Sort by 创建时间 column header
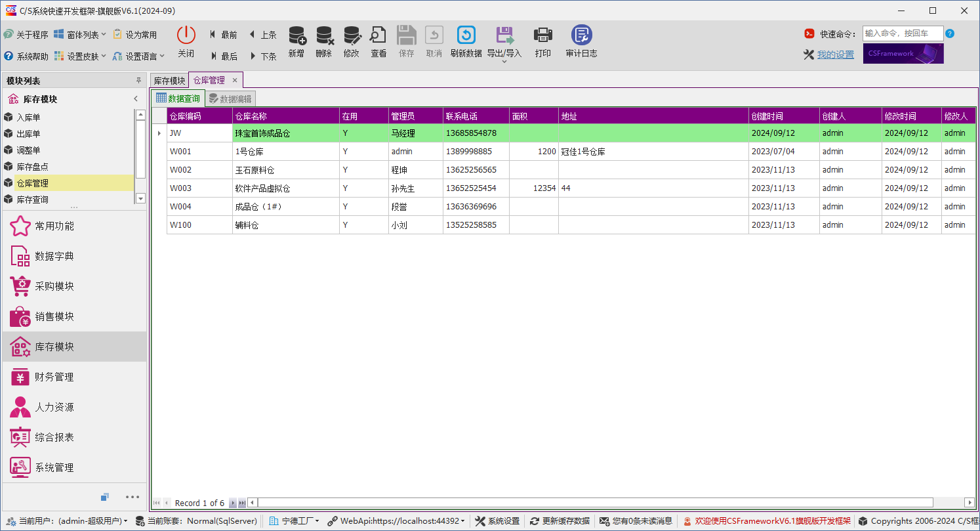Viewport: 980px width, 531px height. tap(784, 116)
